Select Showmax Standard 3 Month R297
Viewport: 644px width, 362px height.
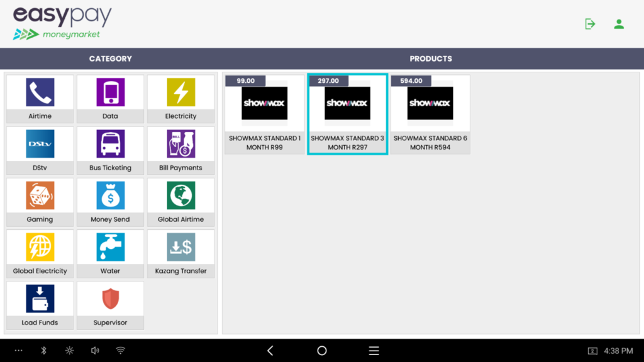347,114
